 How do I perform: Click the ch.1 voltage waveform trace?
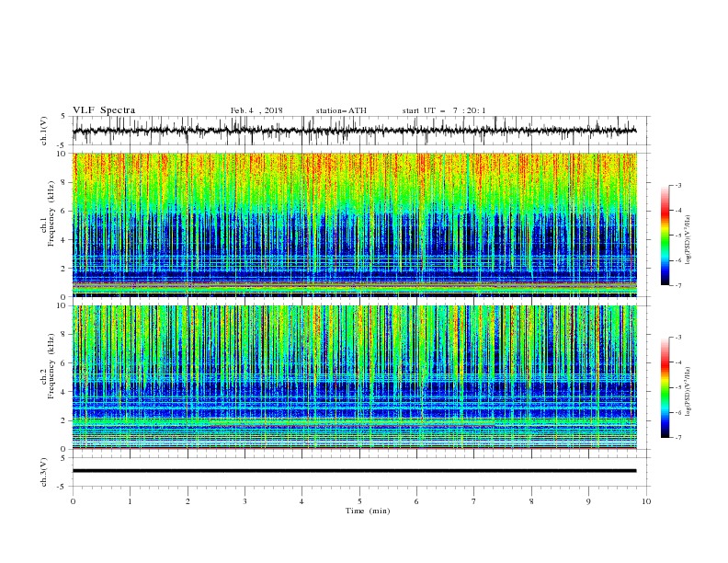(x=354, y=131)
